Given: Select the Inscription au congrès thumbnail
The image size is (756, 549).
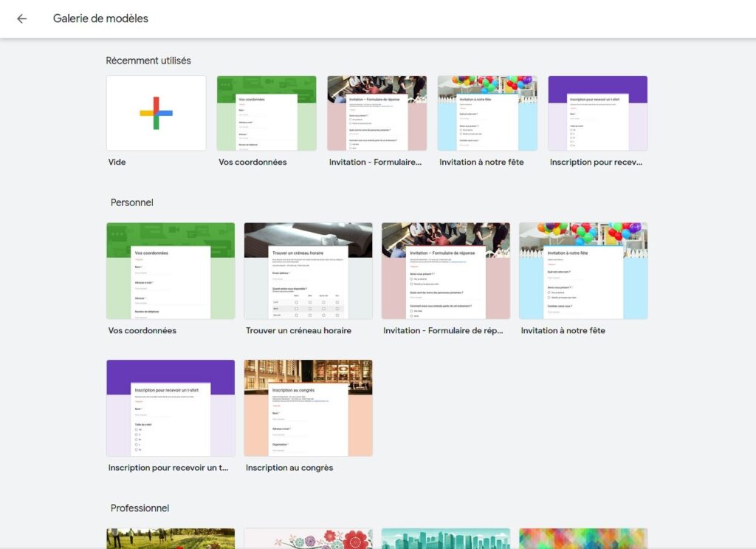Looking at the screenshot, I should (x=308, y=408).
